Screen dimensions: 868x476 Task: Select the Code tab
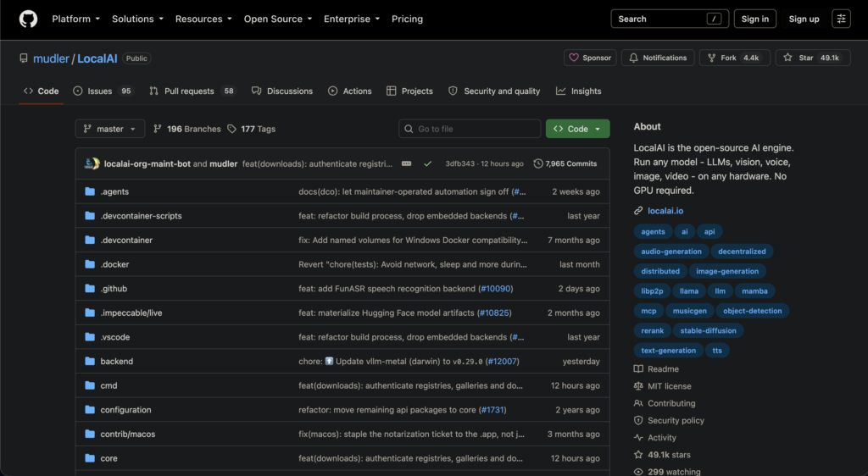41,91
